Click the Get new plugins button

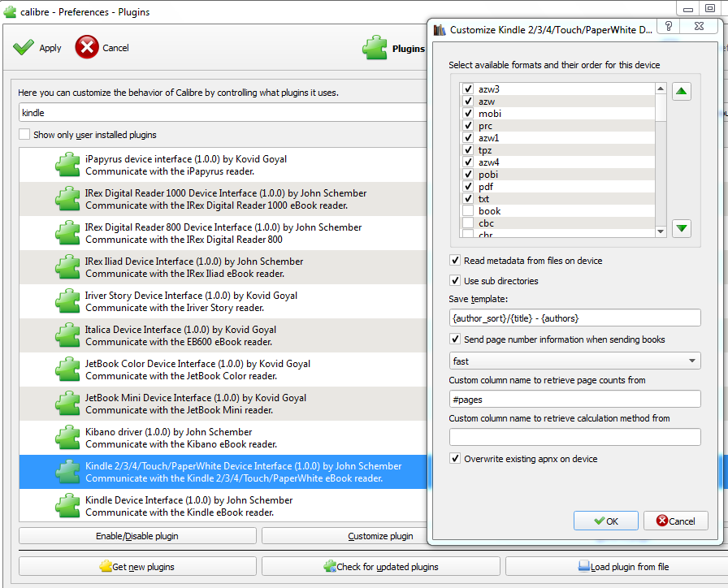[x=137, y=567]
